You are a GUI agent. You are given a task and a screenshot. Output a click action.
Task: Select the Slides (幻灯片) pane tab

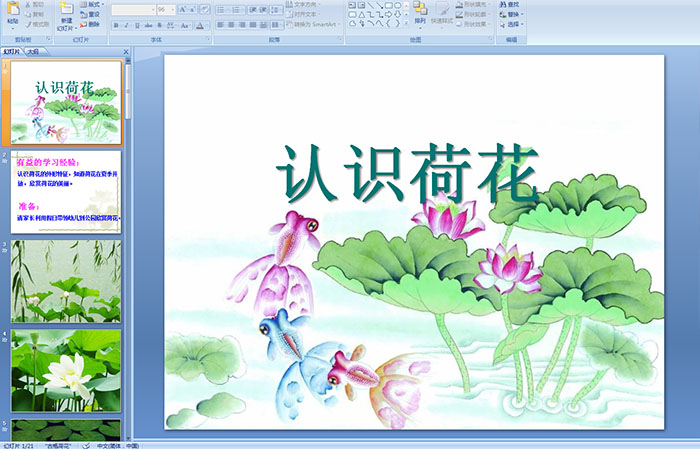click(x=11, y=50)
